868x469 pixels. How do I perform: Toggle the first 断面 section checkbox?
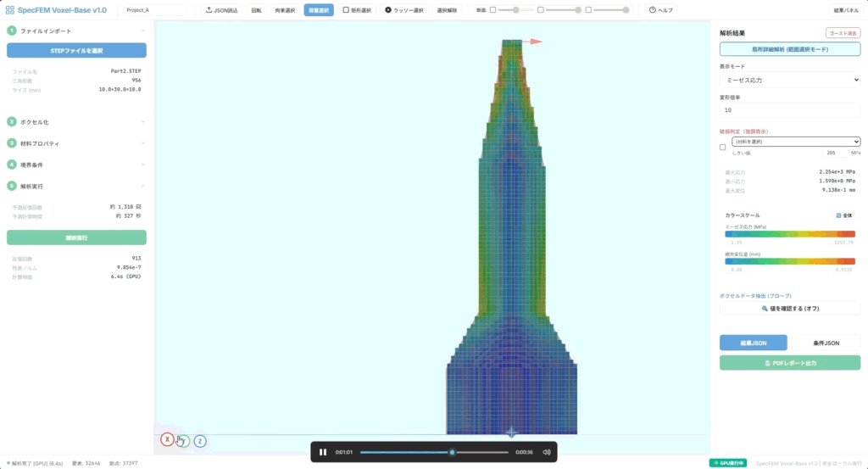tap(492, 10)
